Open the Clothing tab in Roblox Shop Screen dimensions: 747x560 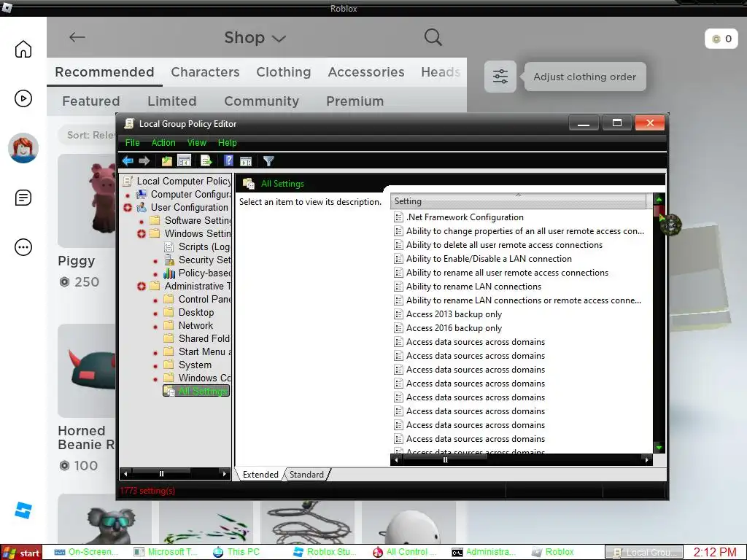coord(284,72)
